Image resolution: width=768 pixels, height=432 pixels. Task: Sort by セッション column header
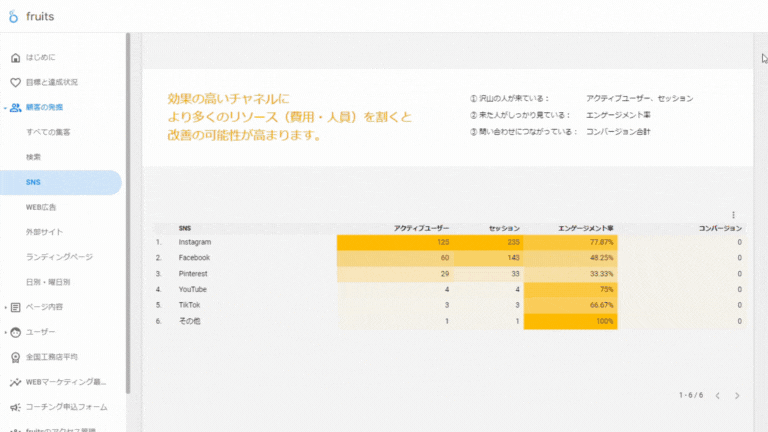tap(504, 228)
